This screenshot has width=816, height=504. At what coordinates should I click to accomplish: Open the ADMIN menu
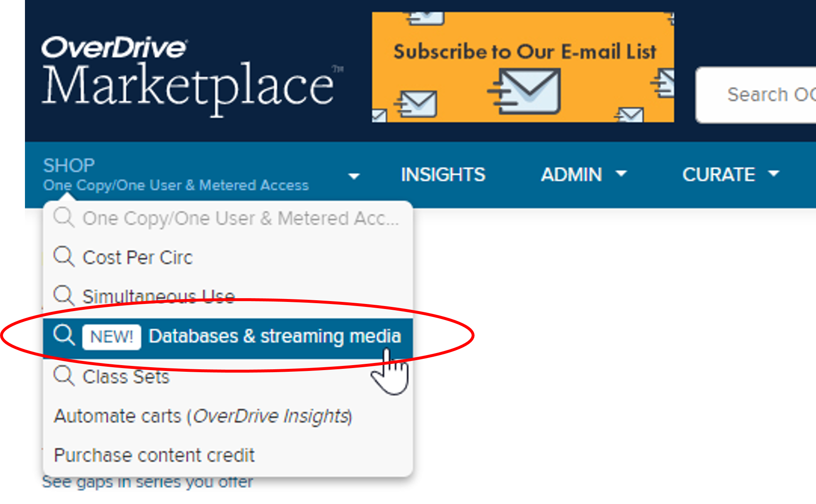tap(571, 175)
